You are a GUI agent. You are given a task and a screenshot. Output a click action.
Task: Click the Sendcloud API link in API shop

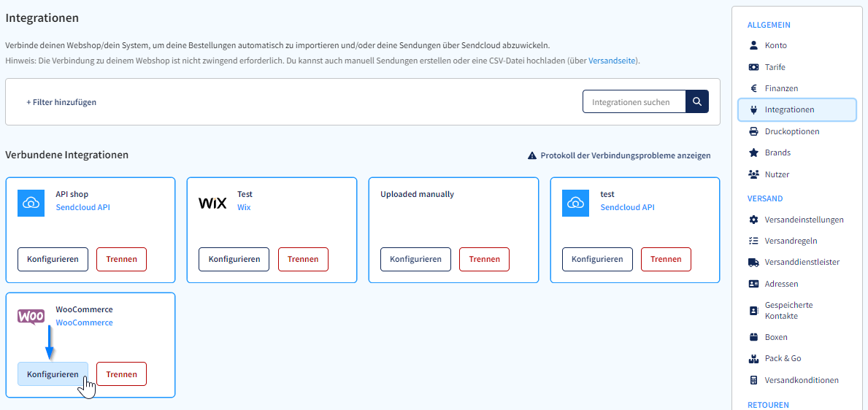point(87,207)
